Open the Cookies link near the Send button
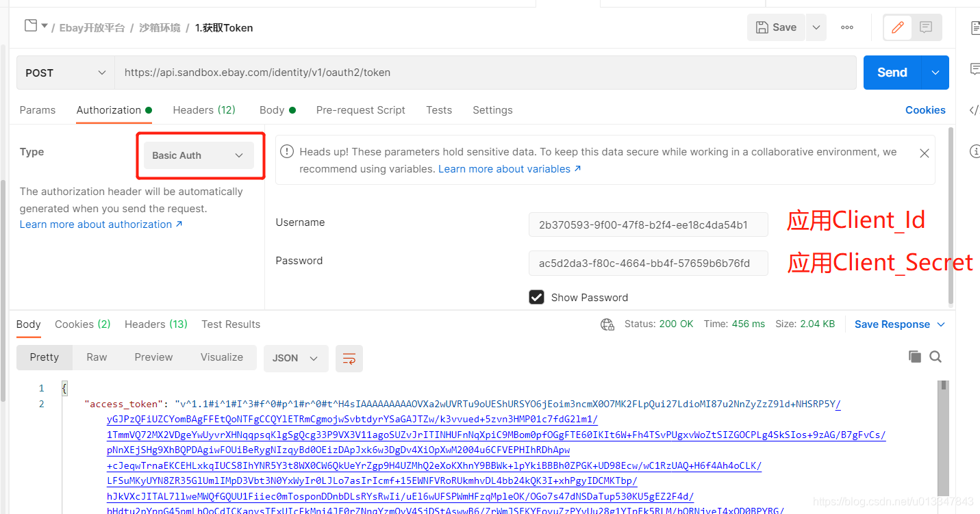The height and width of the screenshot is (514, 980). point(925,110)
